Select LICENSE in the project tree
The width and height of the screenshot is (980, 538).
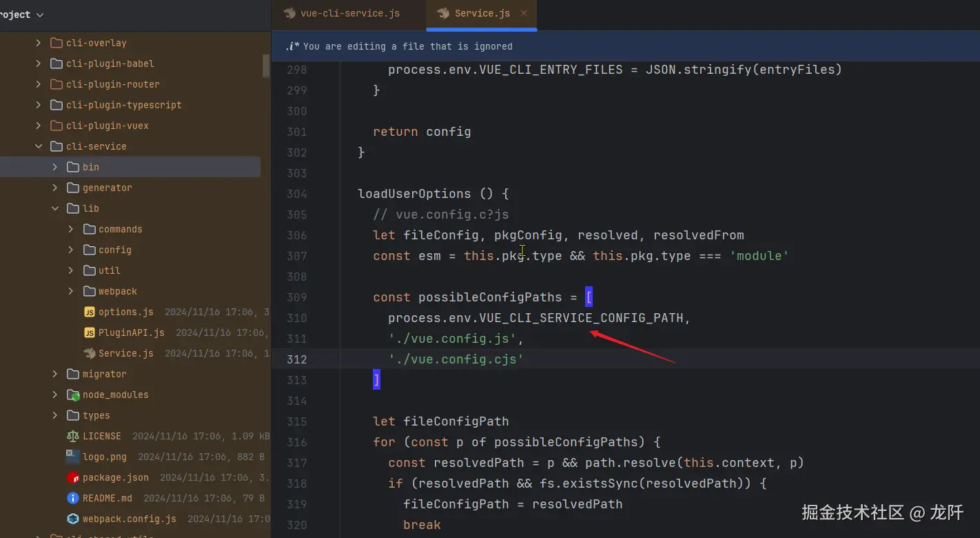click(x=102, y=436)
